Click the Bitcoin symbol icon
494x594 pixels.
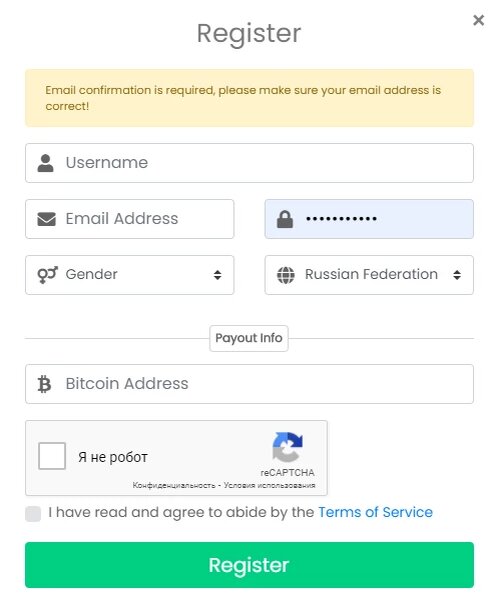(x=44, y=384)
